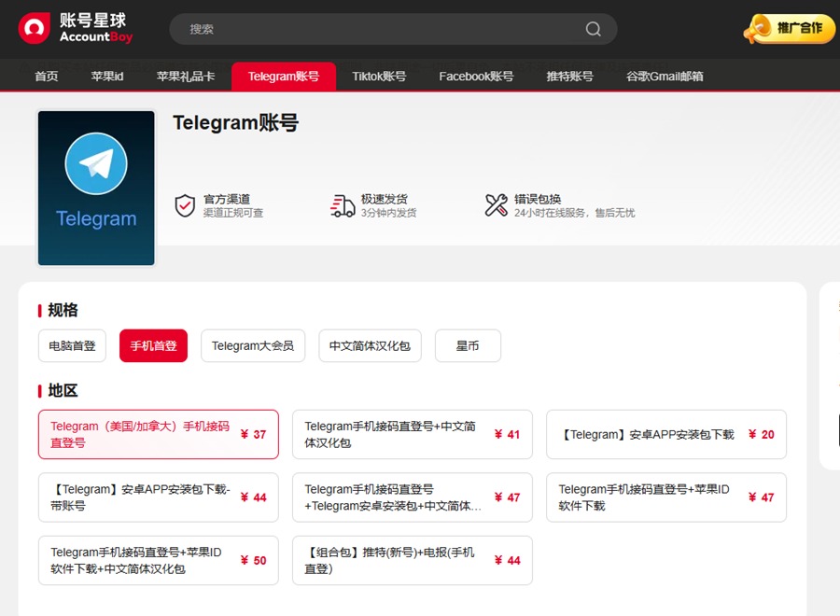Click the AccountBoy red logo icon
This screenshot has height=616, width=840.
34,28
